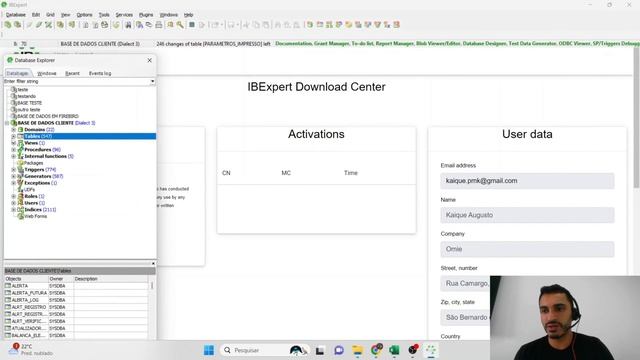Click the green stop square toolbar icon
This screenshot has width=640, height=360.
191,25
